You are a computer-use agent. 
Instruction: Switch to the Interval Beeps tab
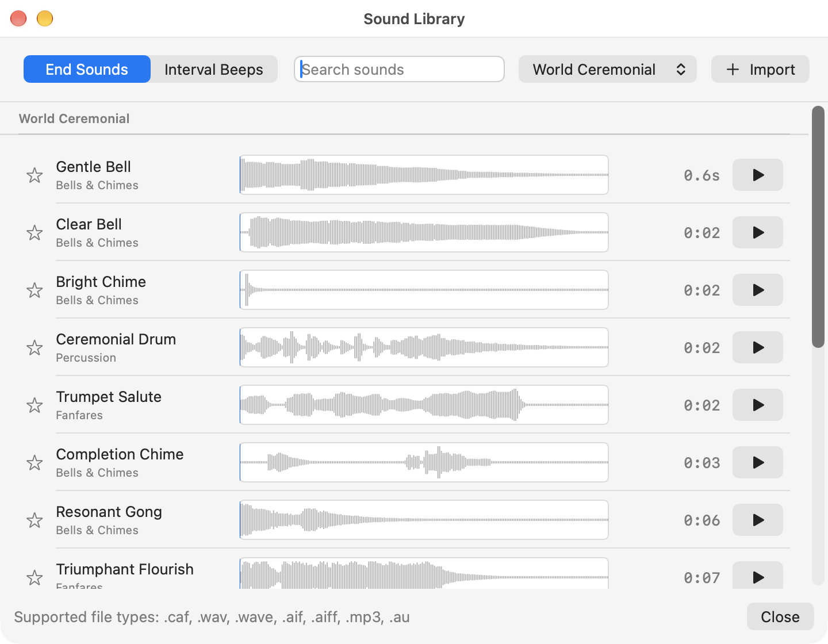point(214,69)
